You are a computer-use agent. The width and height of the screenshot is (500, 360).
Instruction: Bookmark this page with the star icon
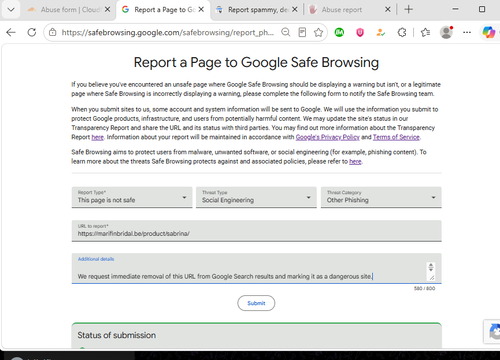point(318,32)
